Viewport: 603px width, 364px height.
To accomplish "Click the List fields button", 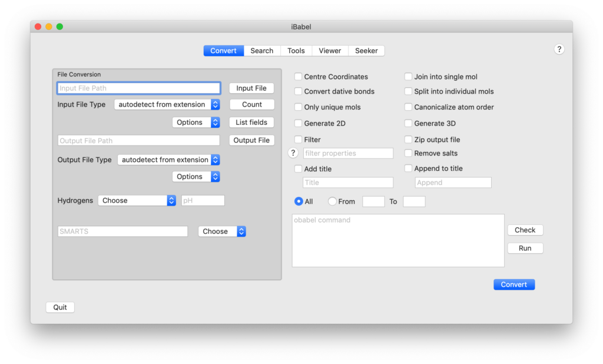I will tap(251, 123).
